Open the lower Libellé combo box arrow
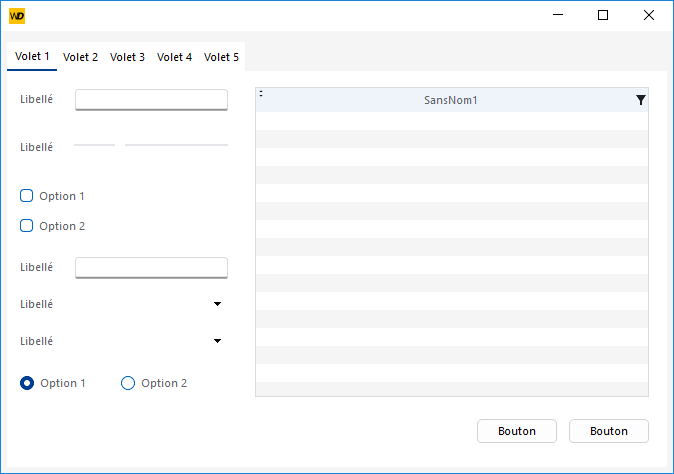 coord(217,341)
